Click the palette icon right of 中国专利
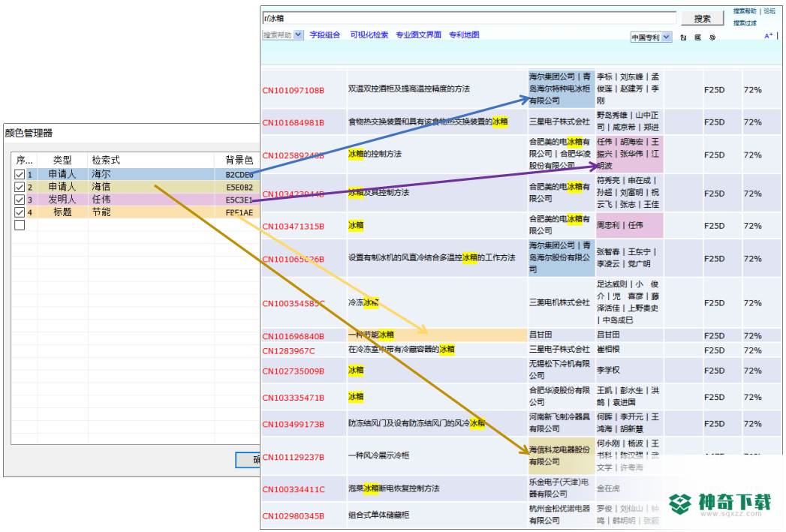Image resolution: width=786 pixels, height=532 pixels. pos(712,38)
